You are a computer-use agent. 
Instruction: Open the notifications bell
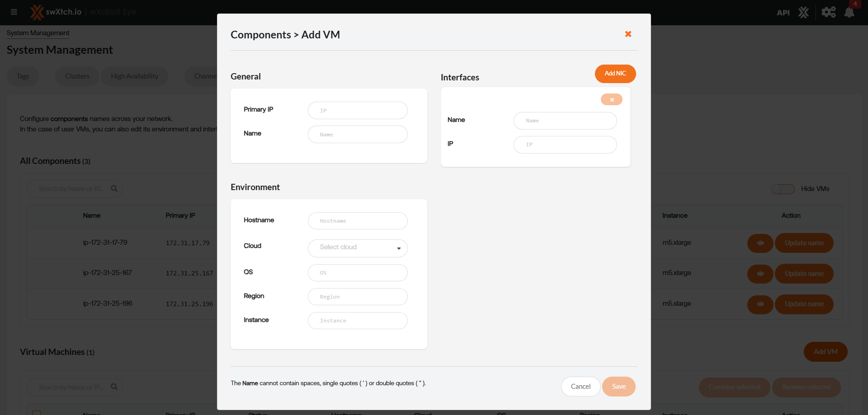(x=849, y=12)
